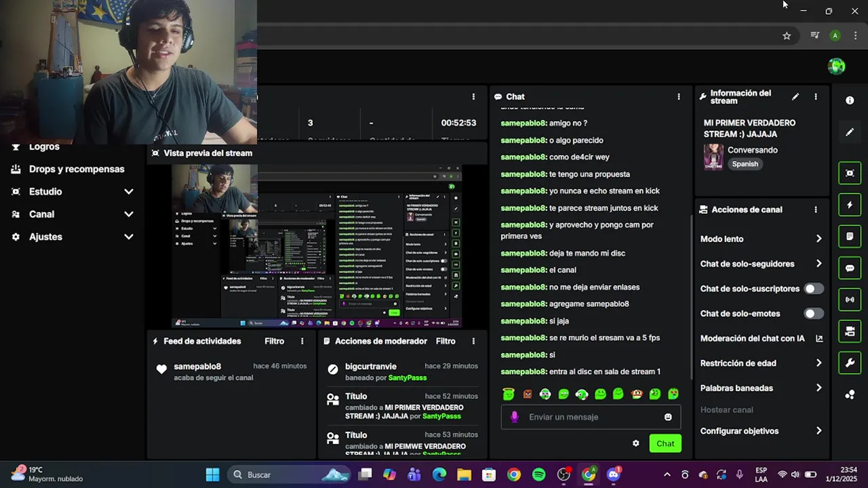Open the emoji picker in message box

click(x=668, y=417)
